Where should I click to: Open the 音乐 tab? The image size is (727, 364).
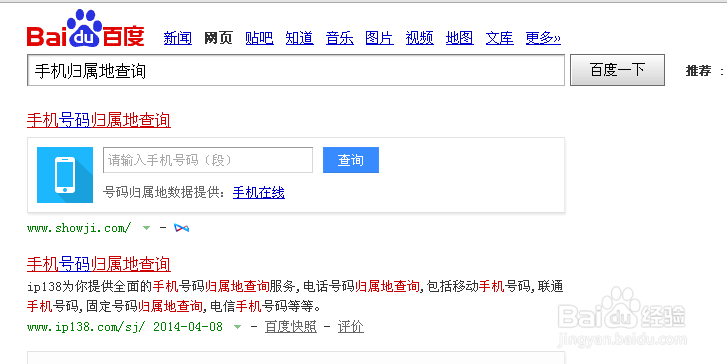point(340,38)
